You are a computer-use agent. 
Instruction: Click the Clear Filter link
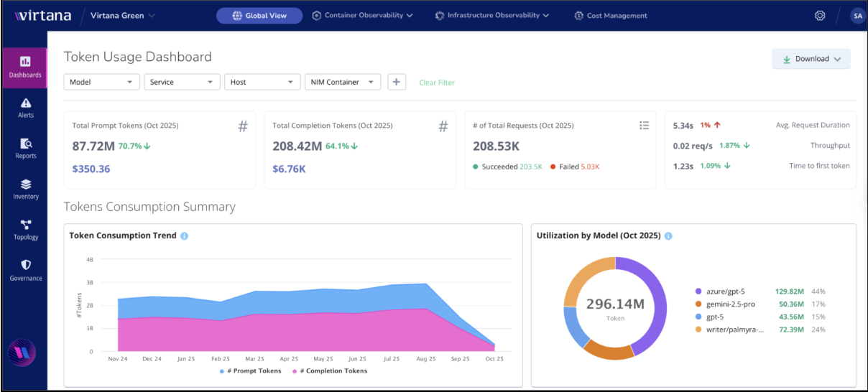coord(437,83)
